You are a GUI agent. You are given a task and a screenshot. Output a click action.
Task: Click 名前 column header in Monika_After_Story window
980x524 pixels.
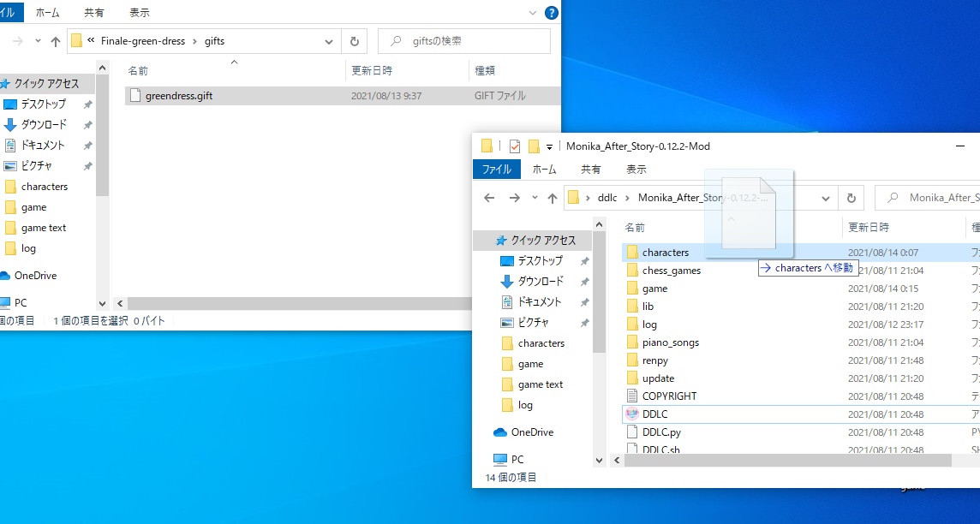(x=635, y=228)
